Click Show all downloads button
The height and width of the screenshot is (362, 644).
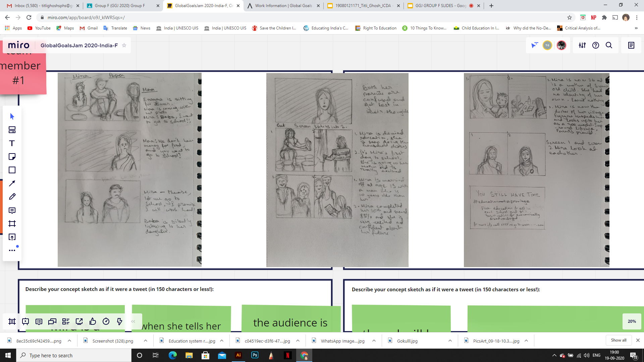tap(618, 340)
